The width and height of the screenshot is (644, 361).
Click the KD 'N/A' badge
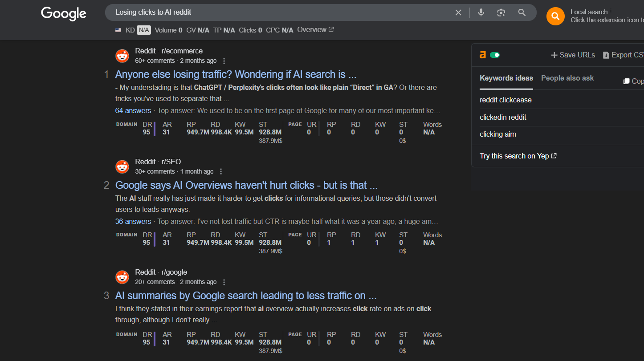pyautogui.click(x=144, y=30)
